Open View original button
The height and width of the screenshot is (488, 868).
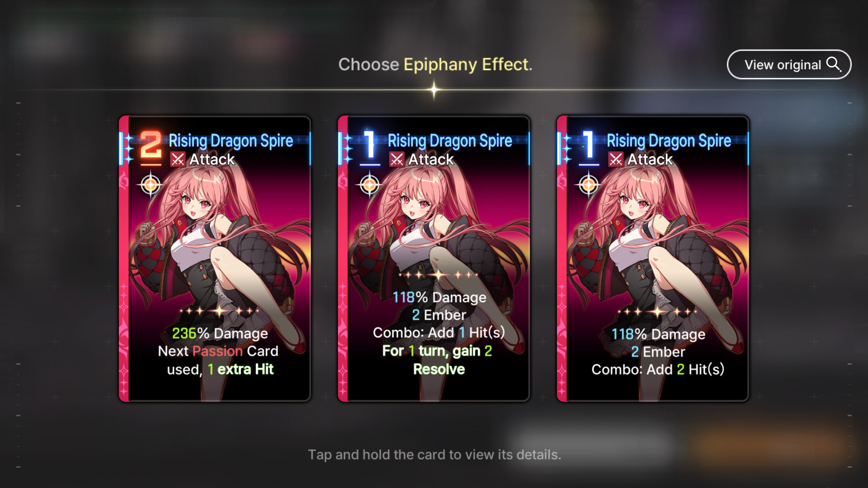(789, 64)
